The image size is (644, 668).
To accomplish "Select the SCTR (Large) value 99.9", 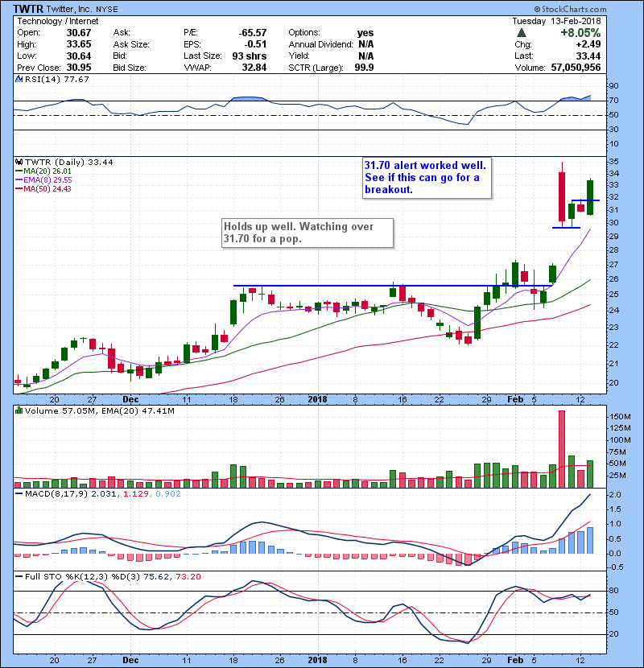I will [x=365, y=68].
